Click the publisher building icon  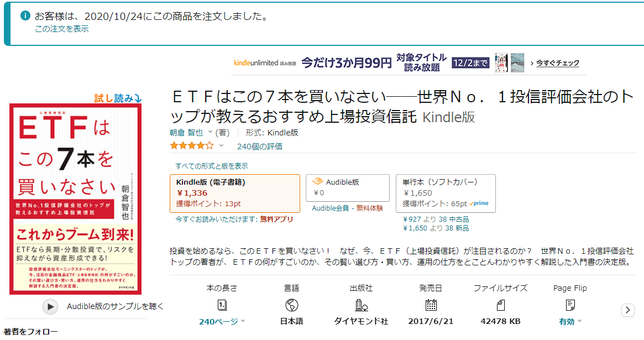click(x=361, y=305)
